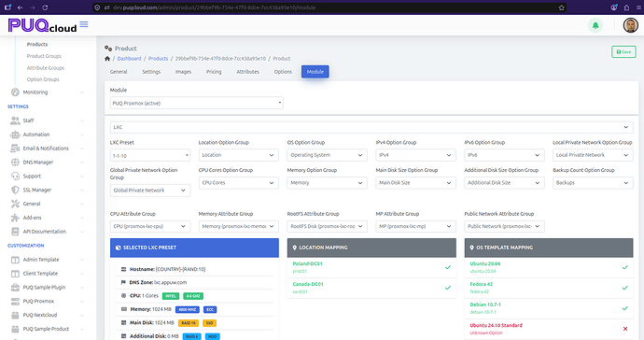The height and width of the screenshot is (340, 644).
Task: Open Main Disk Size Option Group dropdown
Action: (415, 182)
